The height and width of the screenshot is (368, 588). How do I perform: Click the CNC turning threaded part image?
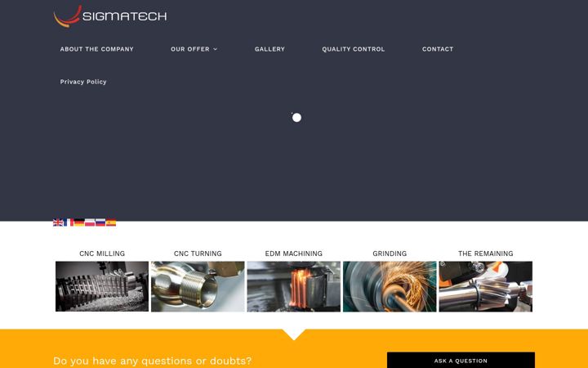198,286
